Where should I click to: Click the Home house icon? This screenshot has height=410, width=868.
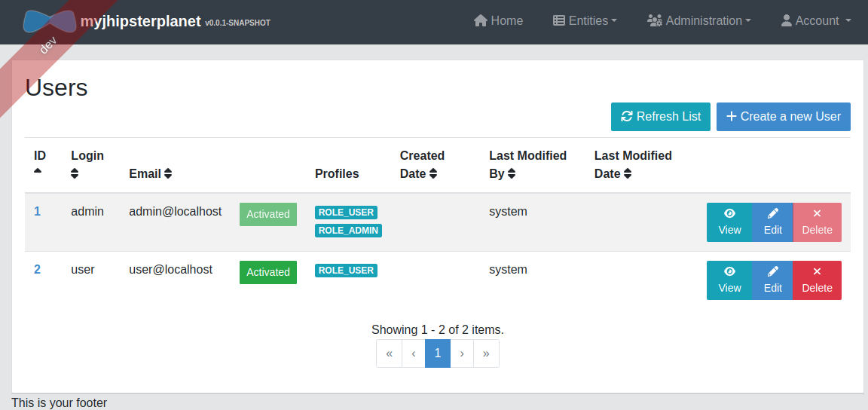click(481, 21)
